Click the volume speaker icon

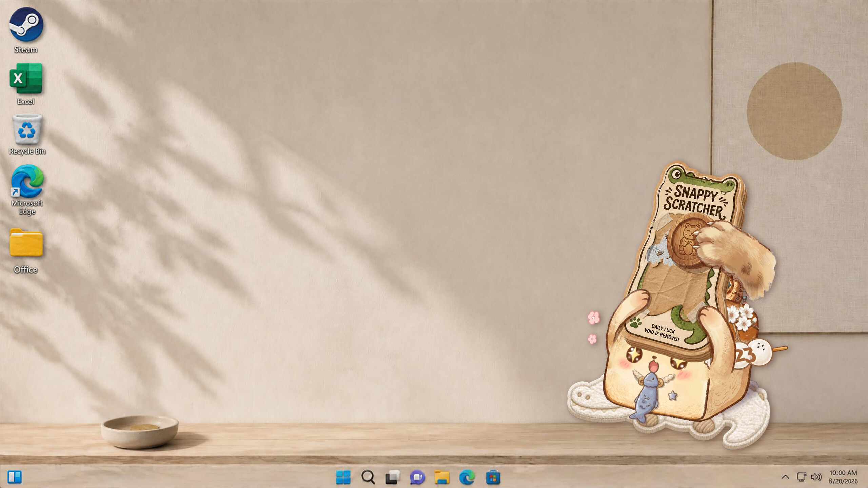816,477
